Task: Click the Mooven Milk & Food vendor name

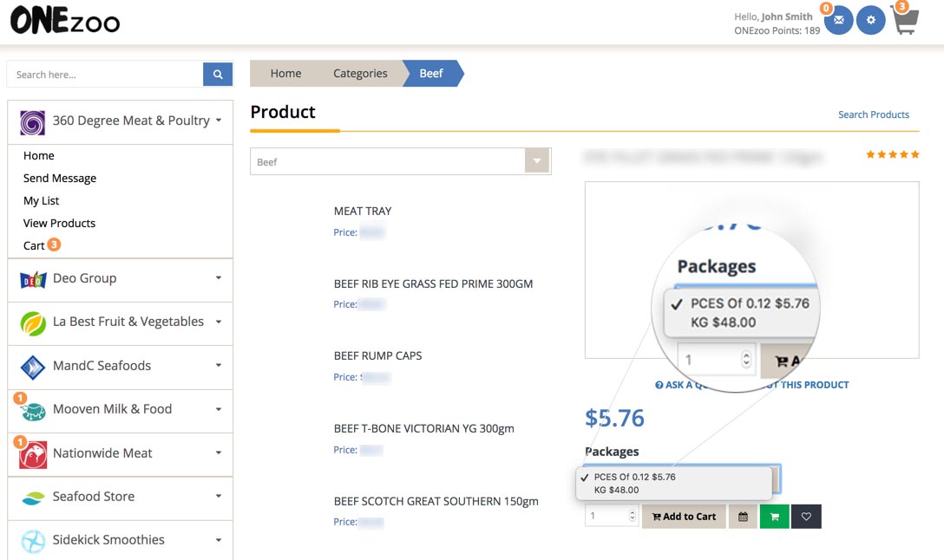Action: [112, 409]
